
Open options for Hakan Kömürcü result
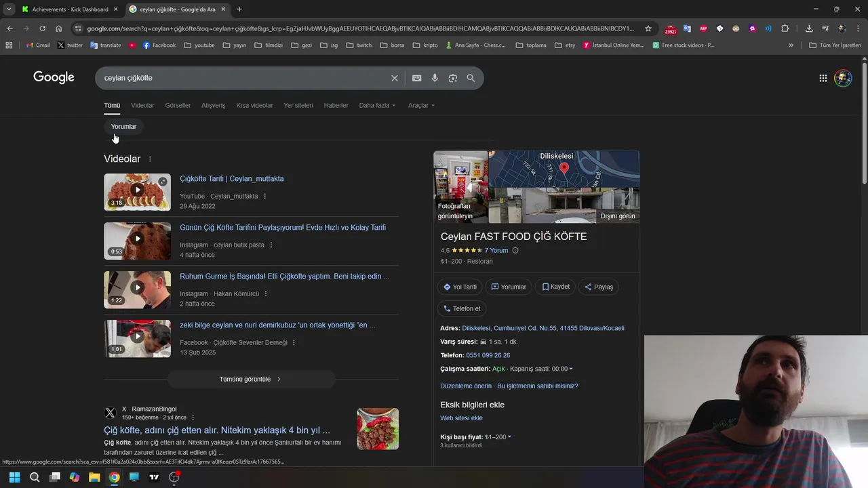click(x=266, y=294)
